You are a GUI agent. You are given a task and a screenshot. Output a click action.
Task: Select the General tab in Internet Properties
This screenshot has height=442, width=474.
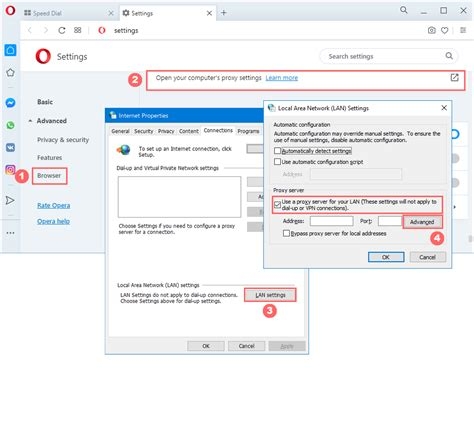pos(120,131)
